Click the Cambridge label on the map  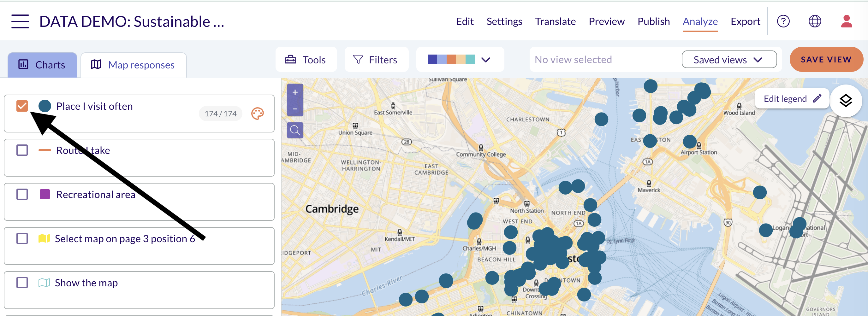coord(332,209)
